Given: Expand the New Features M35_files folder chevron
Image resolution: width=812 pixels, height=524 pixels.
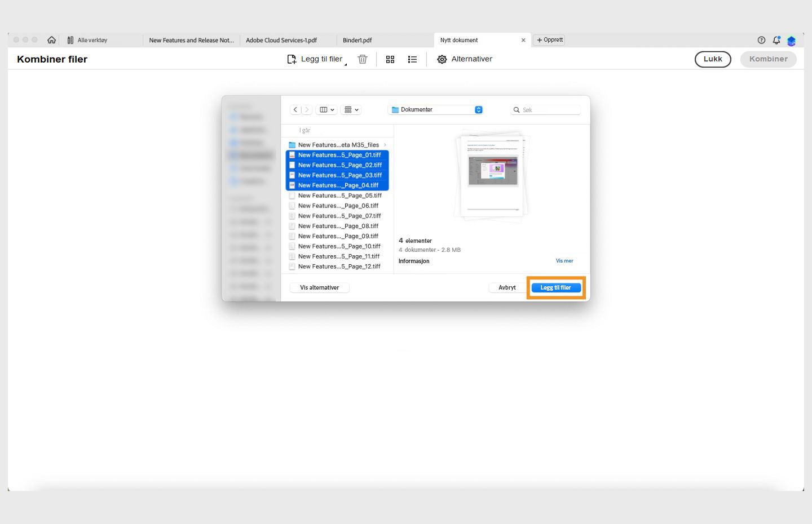Looking at the screenshot, I should click(x=385, y=145).
